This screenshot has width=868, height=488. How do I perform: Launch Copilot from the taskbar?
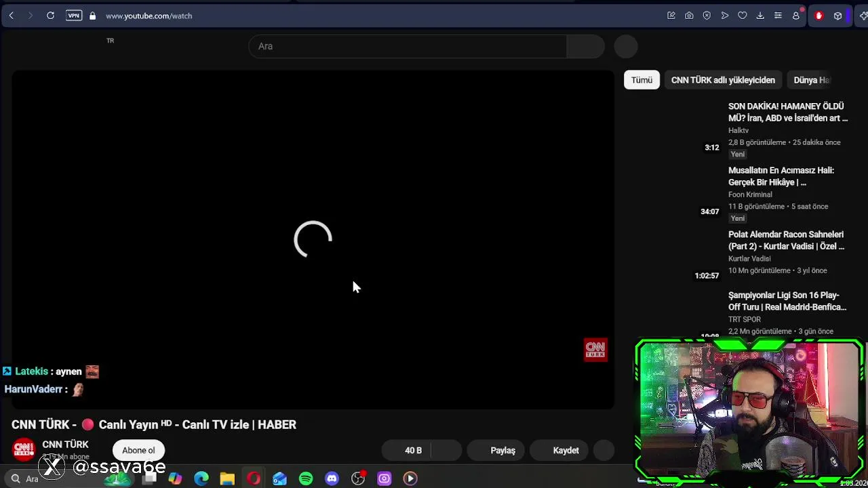(176, 479)
